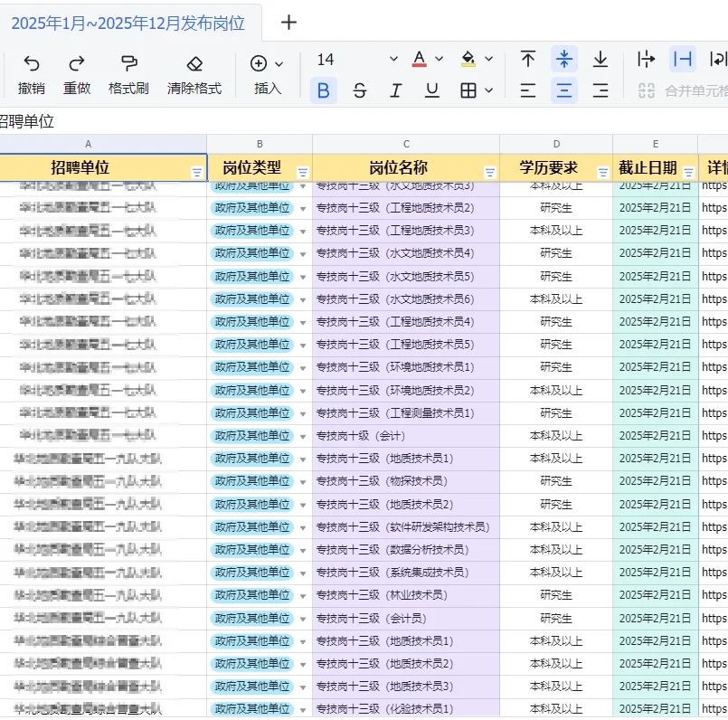The height and width of the screenshot is (720, 728).
Task: Align text left
Action: [528, 90]
